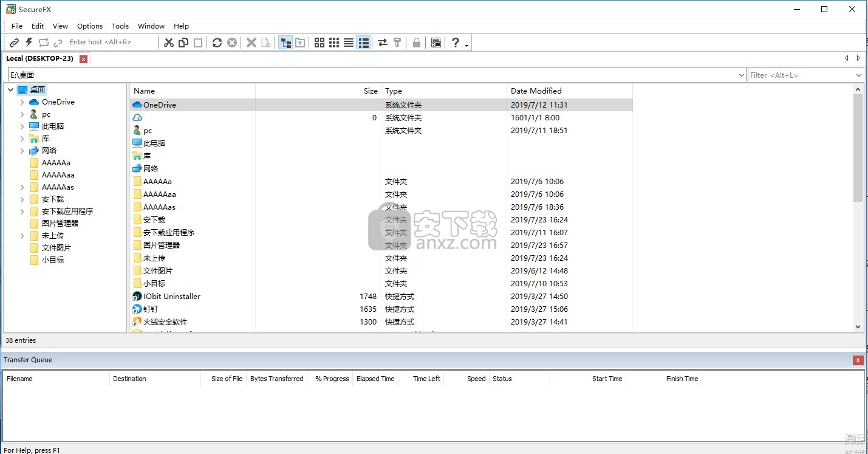Click the Enter host input field
Image resolution: width=868 pixels, height=454 pixels.
tap(111, 42)
